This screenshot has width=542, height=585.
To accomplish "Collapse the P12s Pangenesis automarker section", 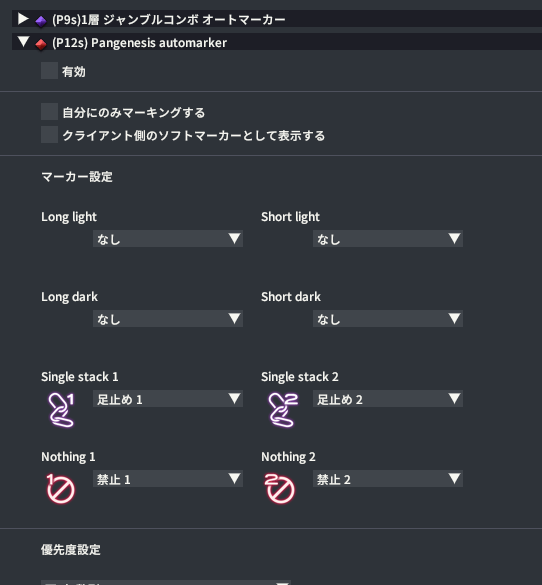I will click(x=24, y=41).
